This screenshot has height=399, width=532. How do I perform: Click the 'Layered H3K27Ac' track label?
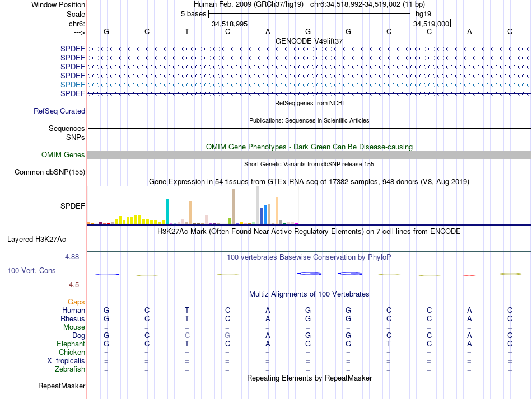tap(36, 239)
